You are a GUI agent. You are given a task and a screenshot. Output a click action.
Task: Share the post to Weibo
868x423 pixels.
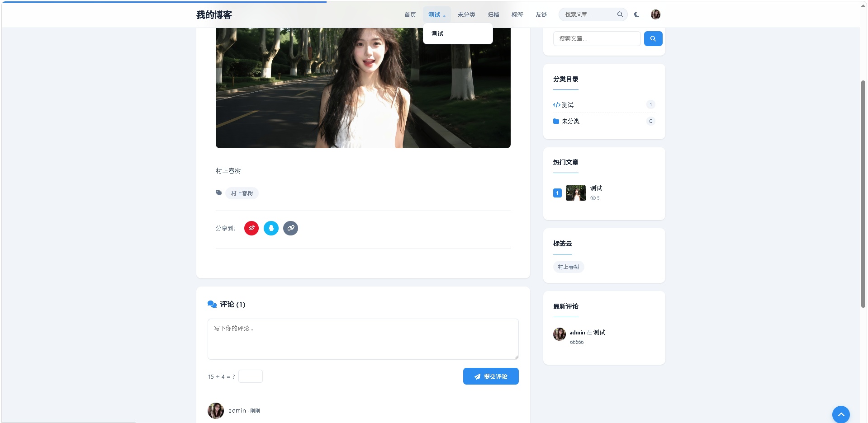(251, 228)
